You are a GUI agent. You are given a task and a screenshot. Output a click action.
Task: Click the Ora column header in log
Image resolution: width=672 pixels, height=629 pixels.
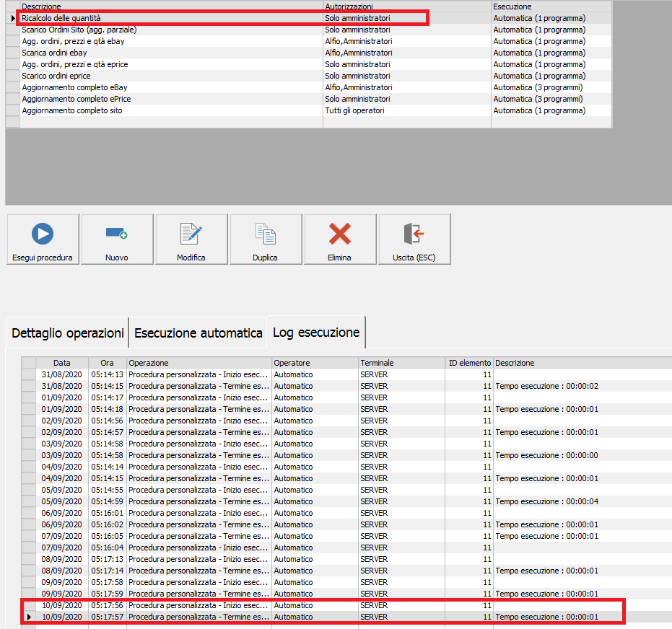tap(108, 363)
